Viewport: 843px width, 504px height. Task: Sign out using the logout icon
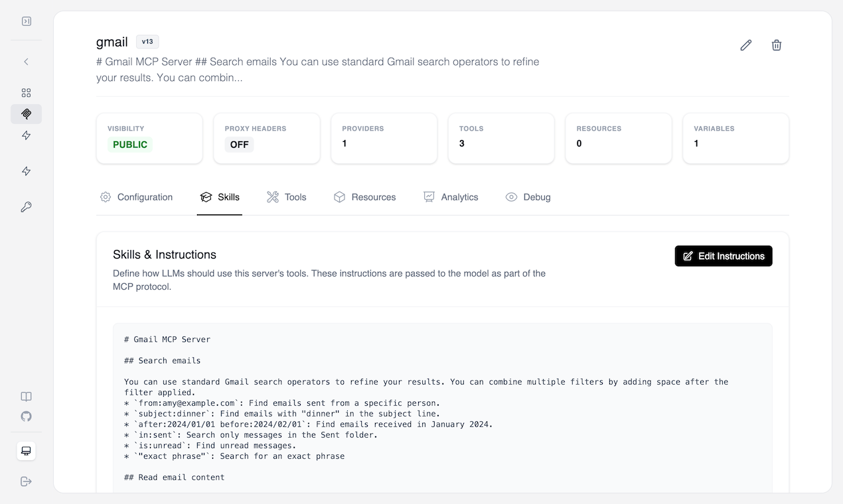26,481
